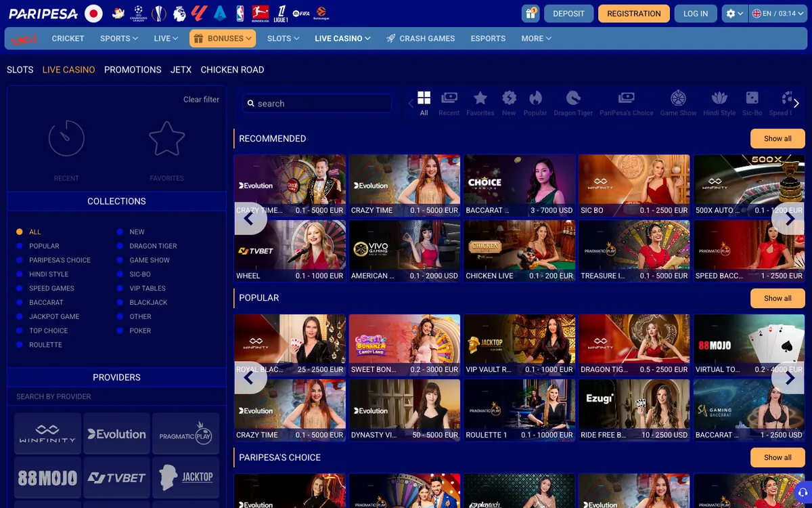
Task: Click the SEARCH BY PROVIDER field
Action: click(116, 396)
